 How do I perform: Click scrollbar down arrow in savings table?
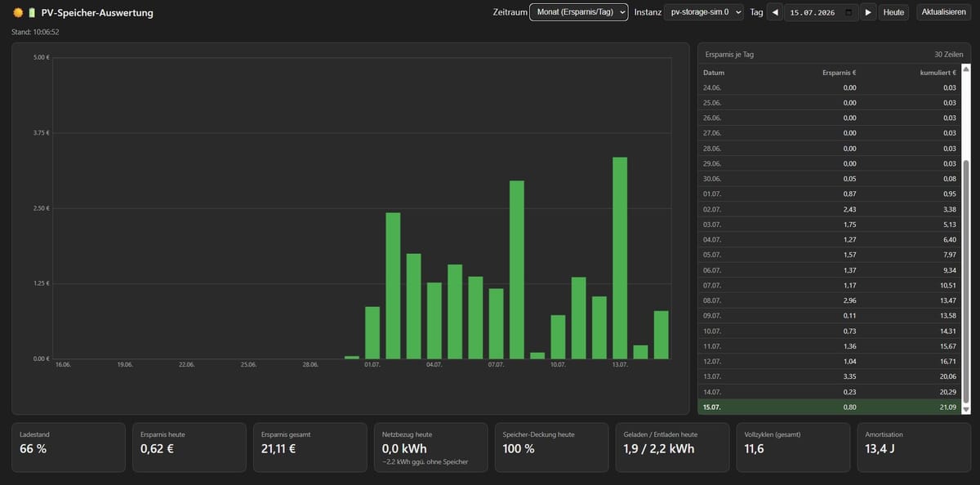(x=966, y=409)
